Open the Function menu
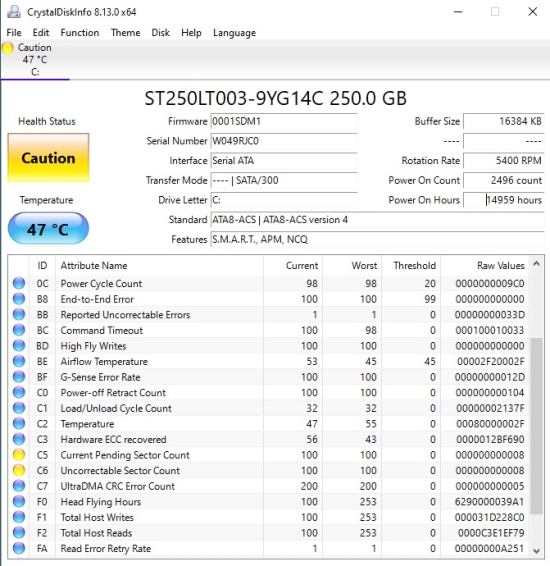This screenshot has width=550, height=566. 80,33
